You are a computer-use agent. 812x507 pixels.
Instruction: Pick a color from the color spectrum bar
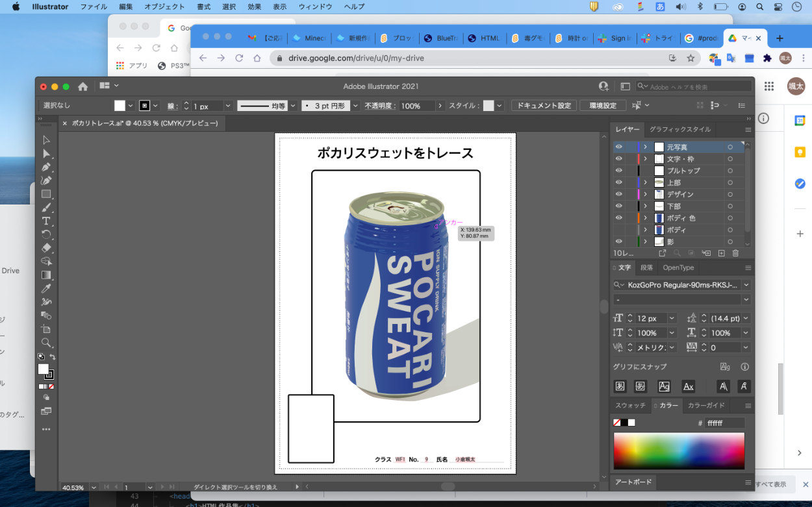tap(679, 451)
